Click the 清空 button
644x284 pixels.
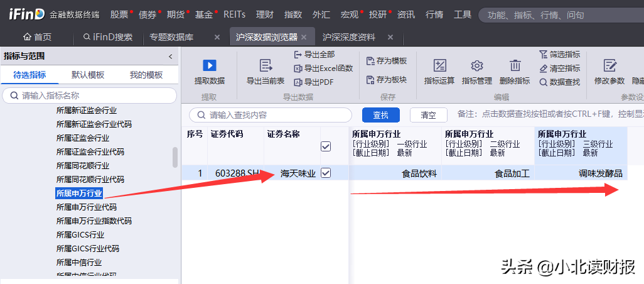pyautogui.click(x=428, y=116)
